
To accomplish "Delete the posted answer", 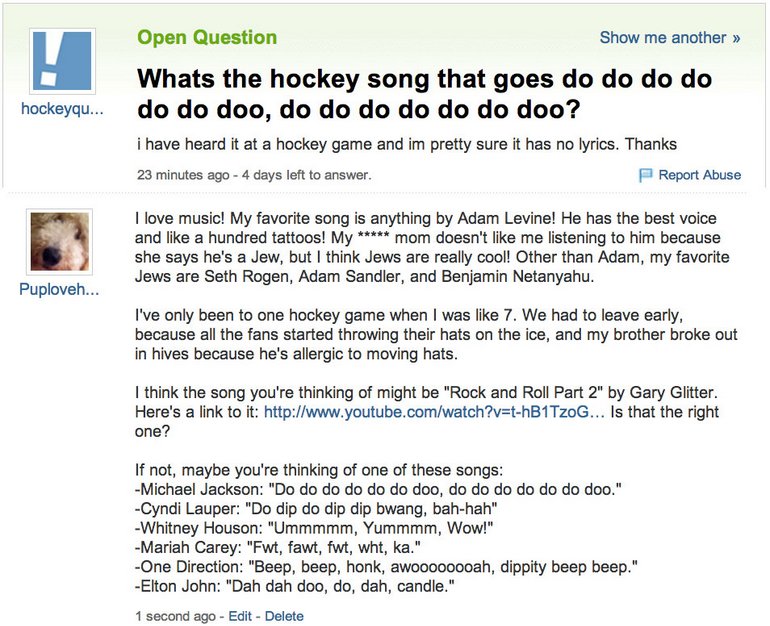I will point(284,616).
